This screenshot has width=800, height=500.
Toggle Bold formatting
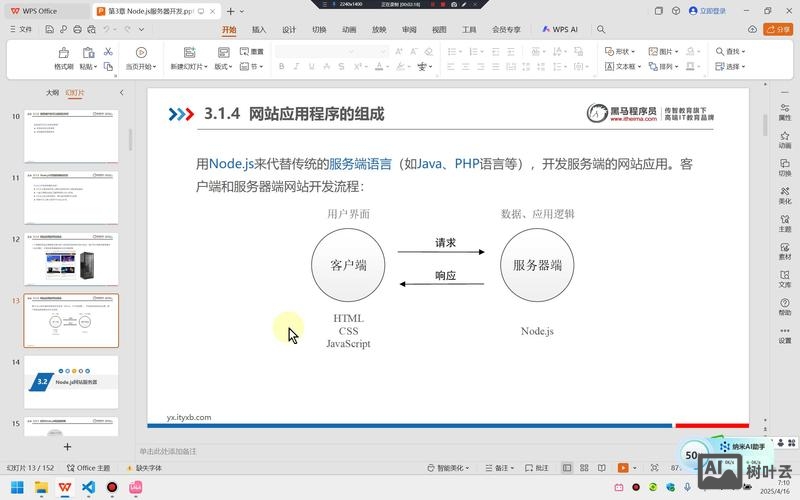282,66
